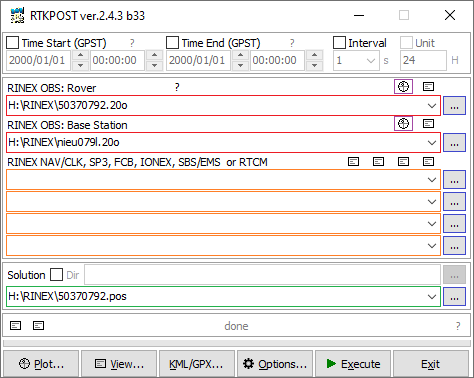Viewport: 474px width, 378px height.
Task: Expand second NAV/CLK file dropdown
Action: 432,202
